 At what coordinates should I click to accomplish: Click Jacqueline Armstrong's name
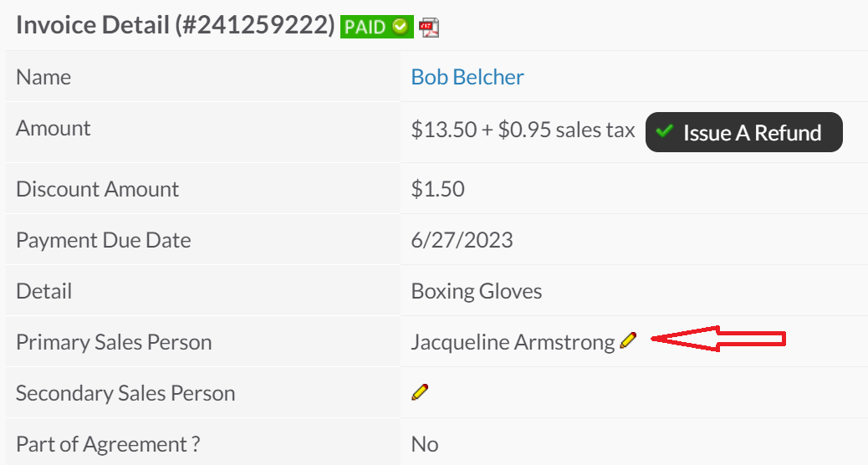tap(513, 342)
